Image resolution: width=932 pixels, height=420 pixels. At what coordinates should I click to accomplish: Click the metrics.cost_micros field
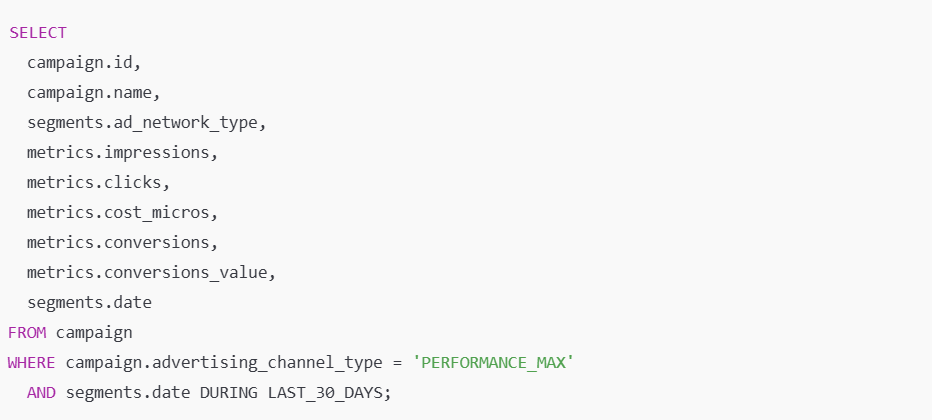[x=122, y=212]
